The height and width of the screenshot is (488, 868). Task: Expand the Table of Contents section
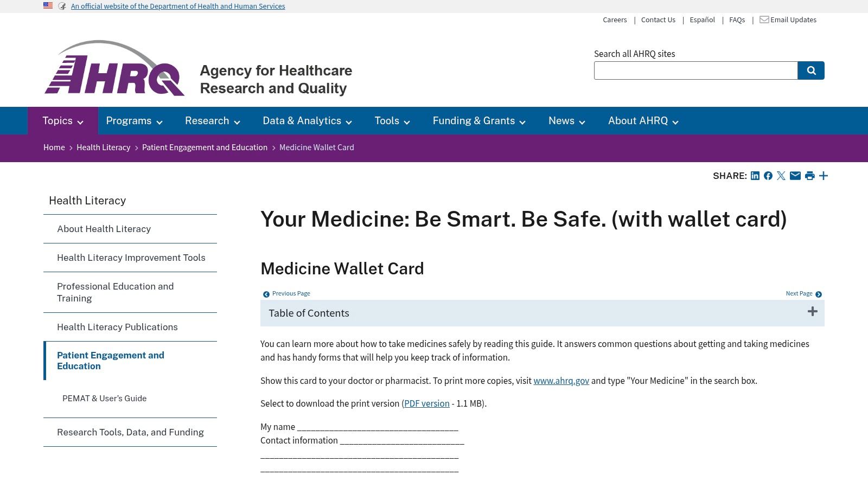(812, 311)
